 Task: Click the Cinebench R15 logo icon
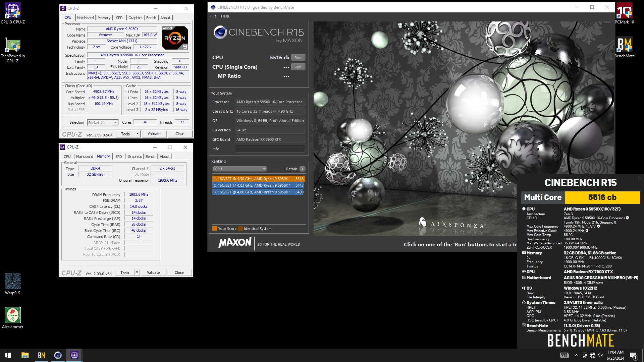tap(220, 32)
